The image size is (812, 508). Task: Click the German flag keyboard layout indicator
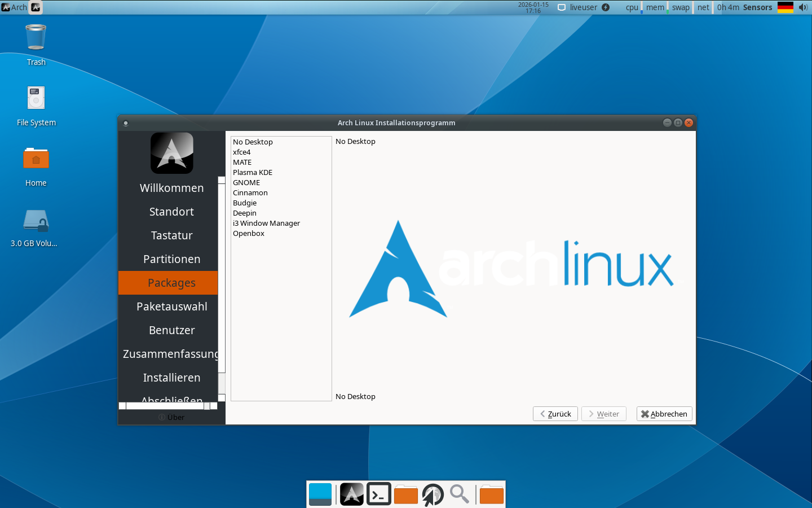785,7
